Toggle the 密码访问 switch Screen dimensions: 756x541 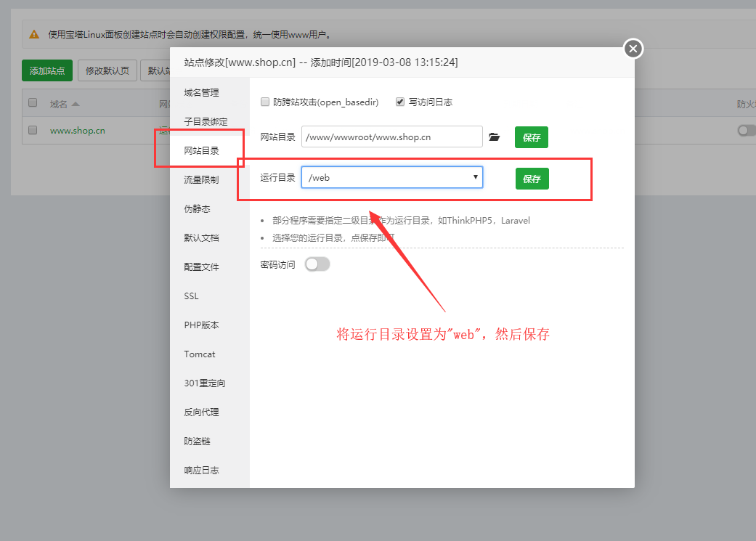point(317,264)
